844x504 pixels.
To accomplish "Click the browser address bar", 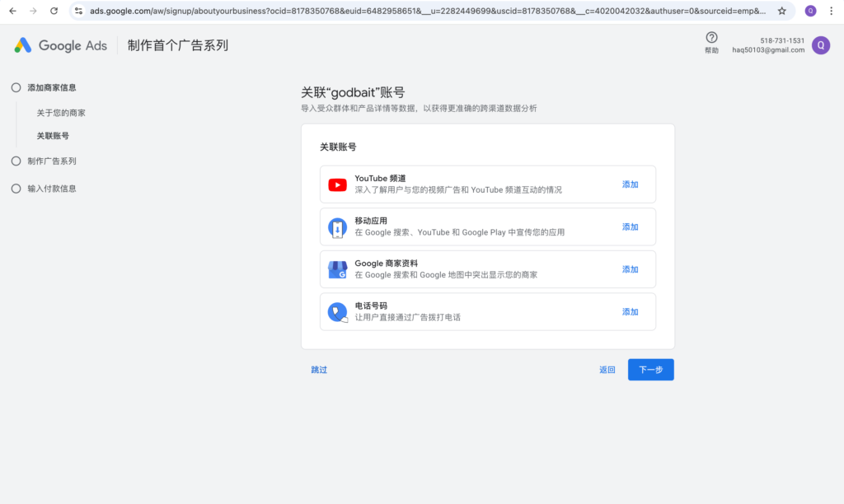I will click(412, 11).
